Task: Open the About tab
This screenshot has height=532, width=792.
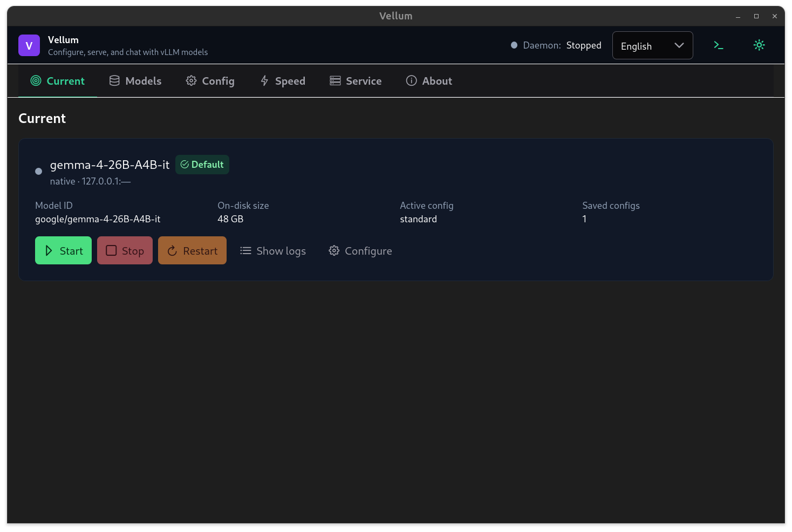Action: click(x=429, y=81)
